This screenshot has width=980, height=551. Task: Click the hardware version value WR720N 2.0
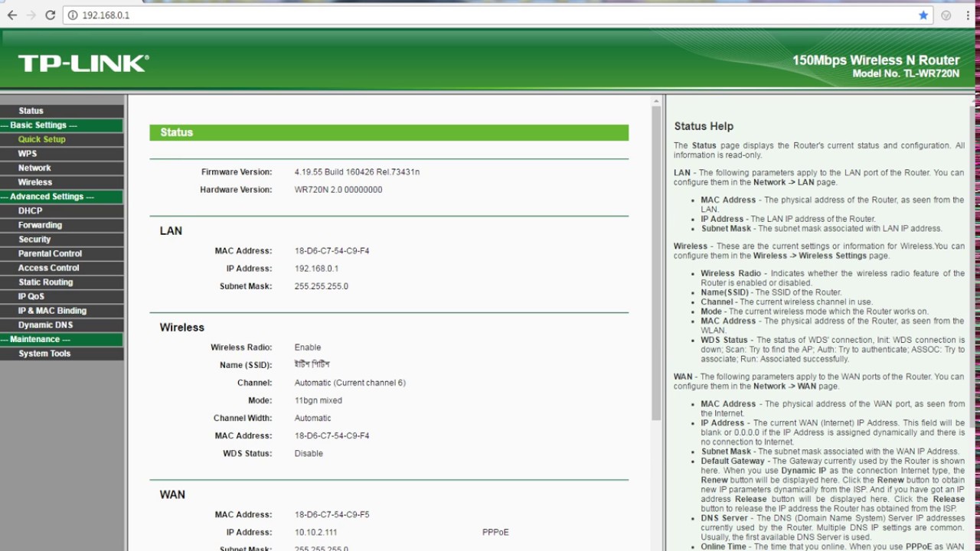point(338,190)
